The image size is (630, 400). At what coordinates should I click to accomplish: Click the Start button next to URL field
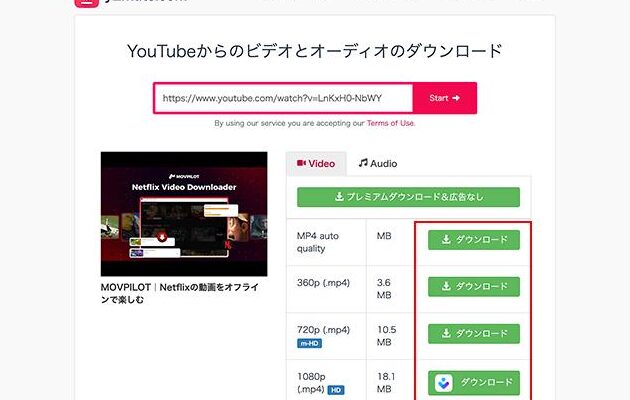point(444,98)
